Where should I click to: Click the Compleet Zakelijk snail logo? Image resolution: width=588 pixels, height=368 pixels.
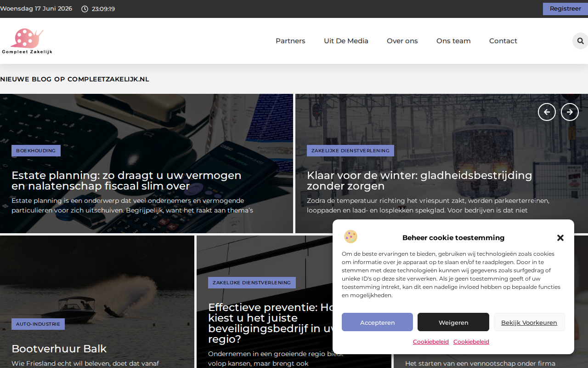[x=27, y=41]
